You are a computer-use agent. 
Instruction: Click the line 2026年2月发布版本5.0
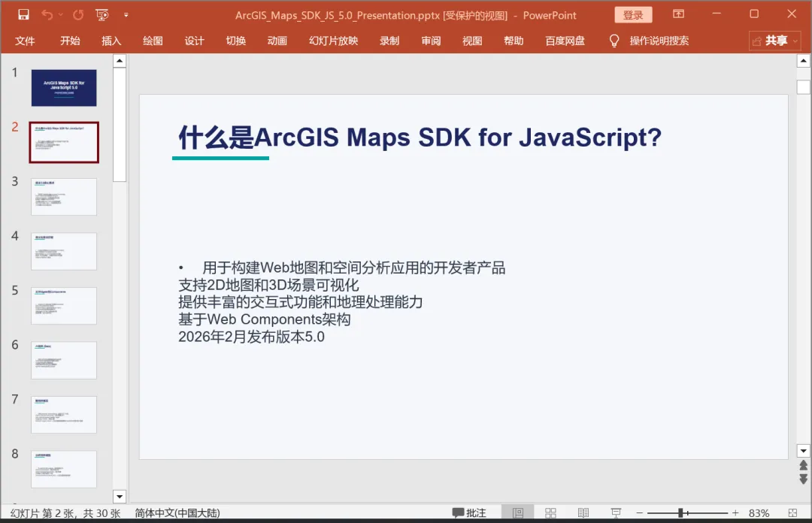(252, 337)
